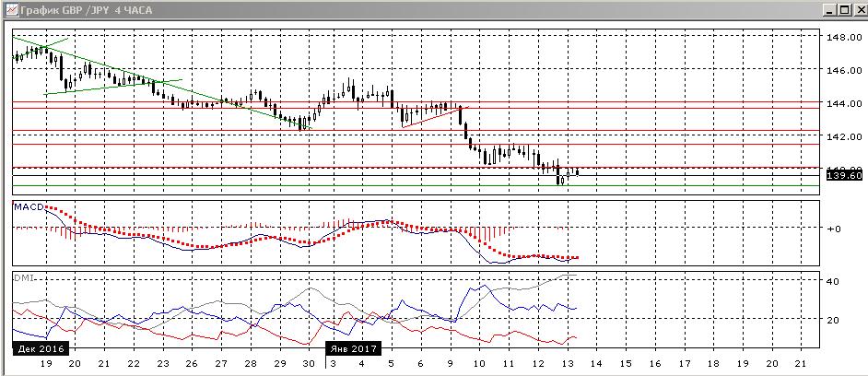Click the 148.00 price axis label
The image size is (868, 376).
pos(842,37)
